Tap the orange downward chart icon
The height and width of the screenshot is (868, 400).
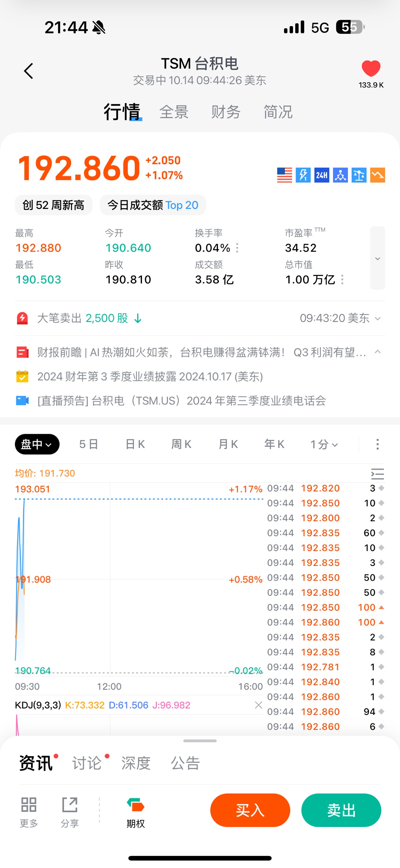377,175
